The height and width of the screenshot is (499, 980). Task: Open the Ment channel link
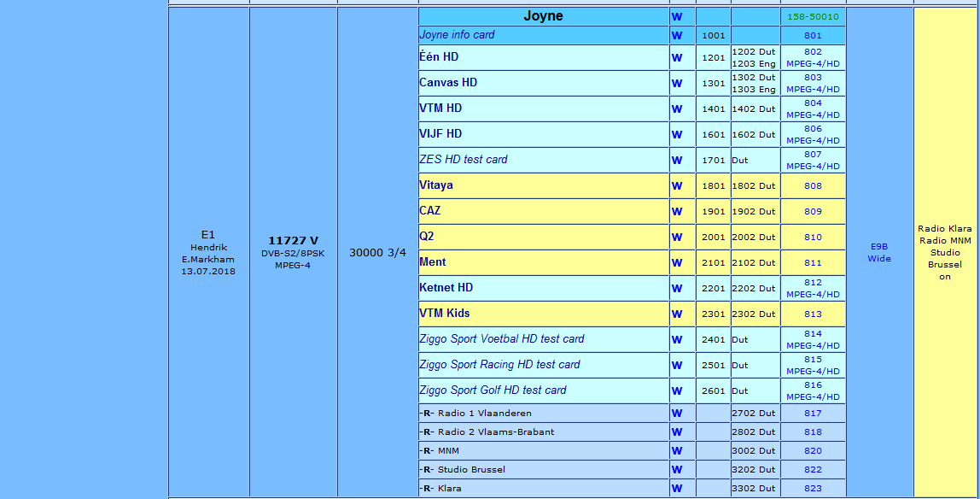tap(433, 262)
